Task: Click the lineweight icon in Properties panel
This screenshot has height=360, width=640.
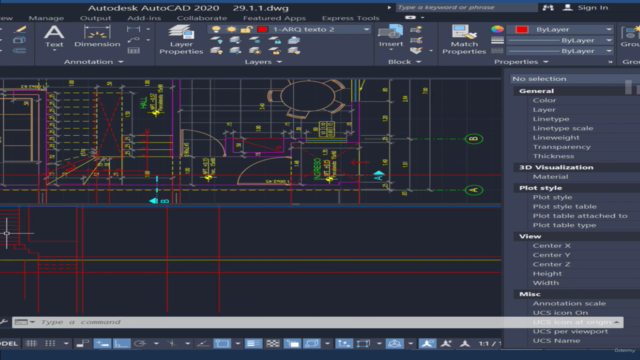Action: (497, 40)
